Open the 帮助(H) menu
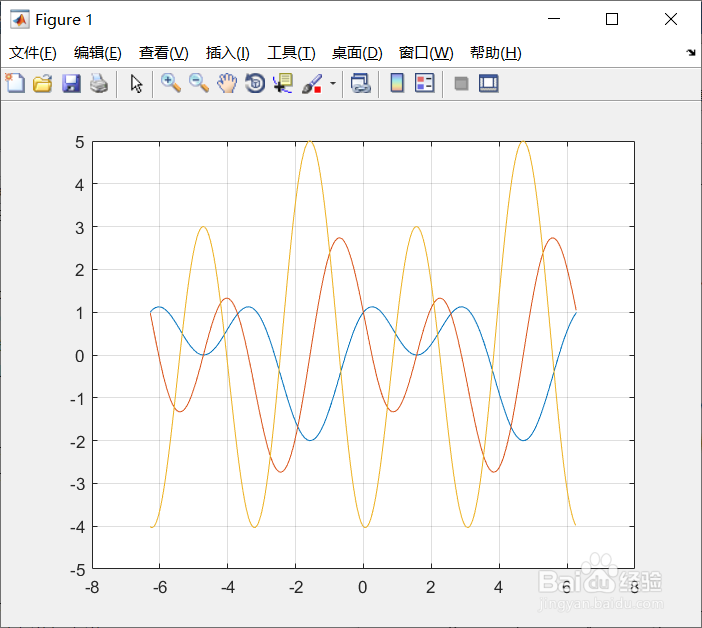702x628 pixels. click(x=496, y=53)
